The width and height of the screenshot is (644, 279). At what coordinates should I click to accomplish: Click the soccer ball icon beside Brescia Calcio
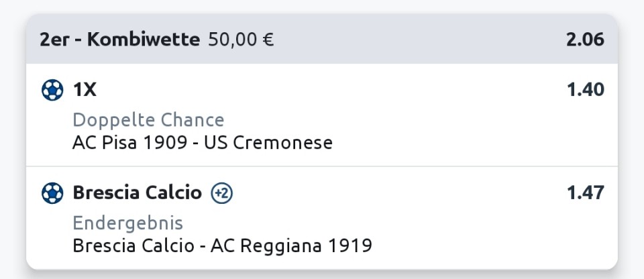52,193
